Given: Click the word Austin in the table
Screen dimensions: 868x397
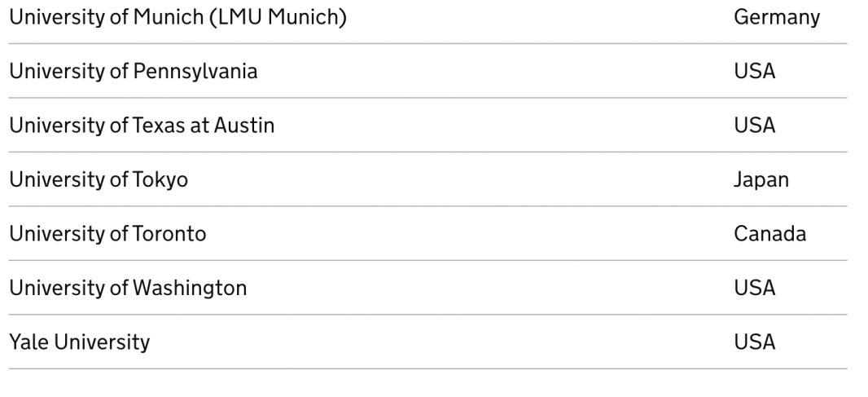Looking at the screenshot, I should pos(244,126).
